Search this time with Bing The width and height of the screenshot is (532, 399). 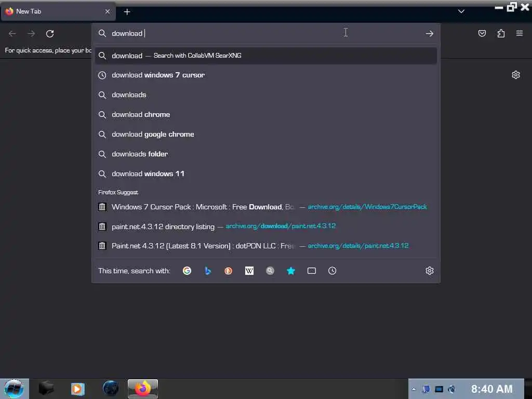[x=208, y=270]
